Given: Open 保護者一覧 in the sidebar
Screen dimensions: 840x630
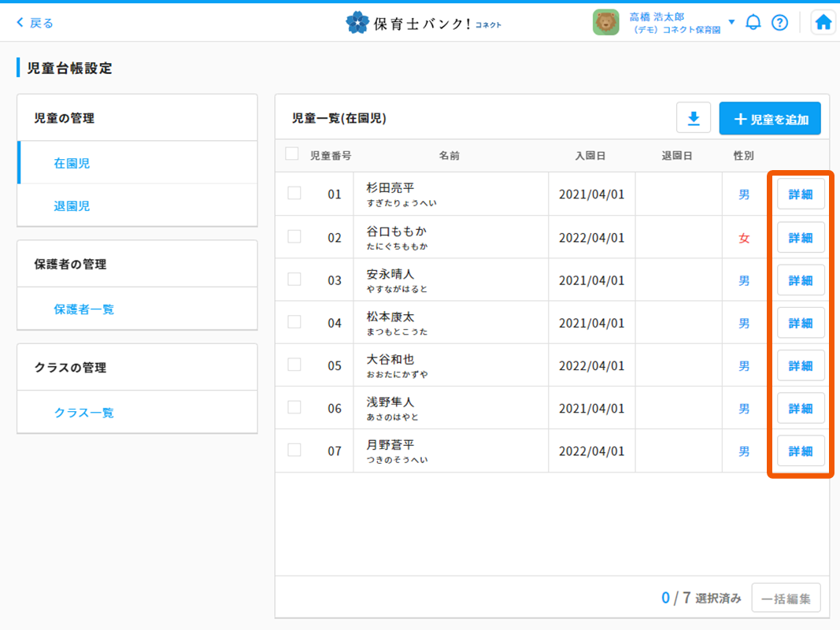Looking at the screenshot, I should pyautogui.click(x=83, y=309).
